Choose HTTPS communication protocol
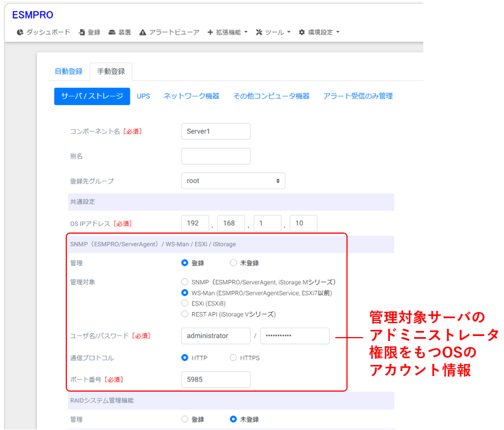504x430 pixels. [x=233, y=358]
